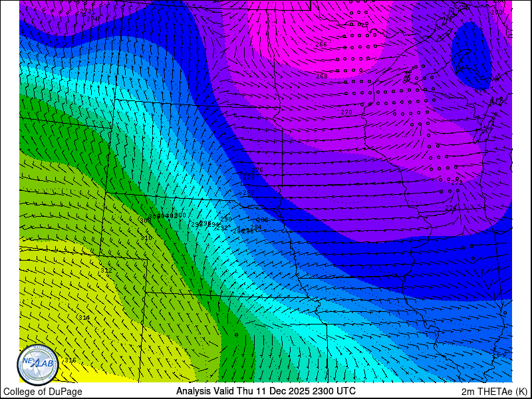Click the NEXLAB logo
Image resolution: width=532 pixels, height=399 pixels.
(x=38, y=364)
